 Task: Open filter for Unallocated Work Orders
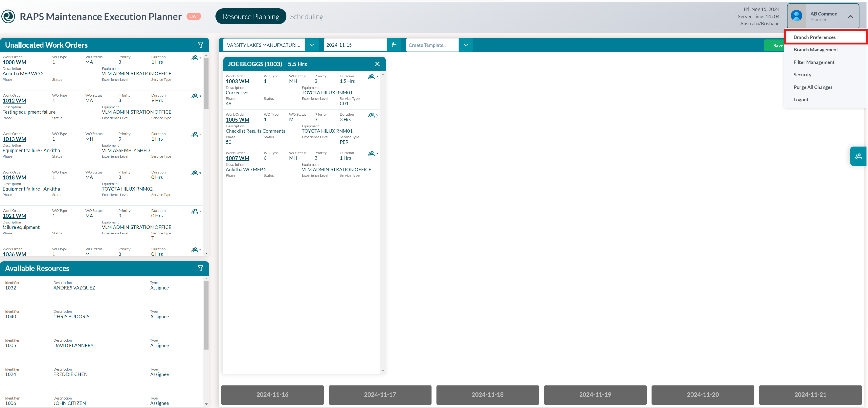200,45
